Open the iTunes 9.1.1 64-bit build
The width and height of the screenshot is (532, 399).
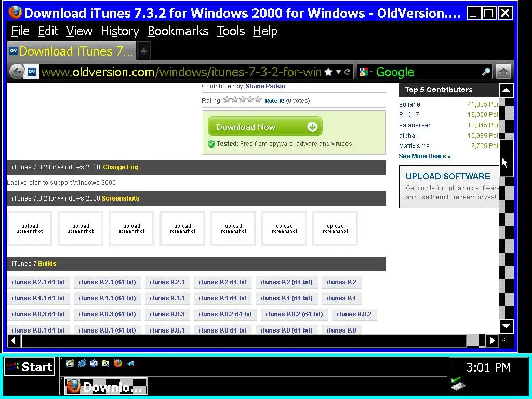38,298
